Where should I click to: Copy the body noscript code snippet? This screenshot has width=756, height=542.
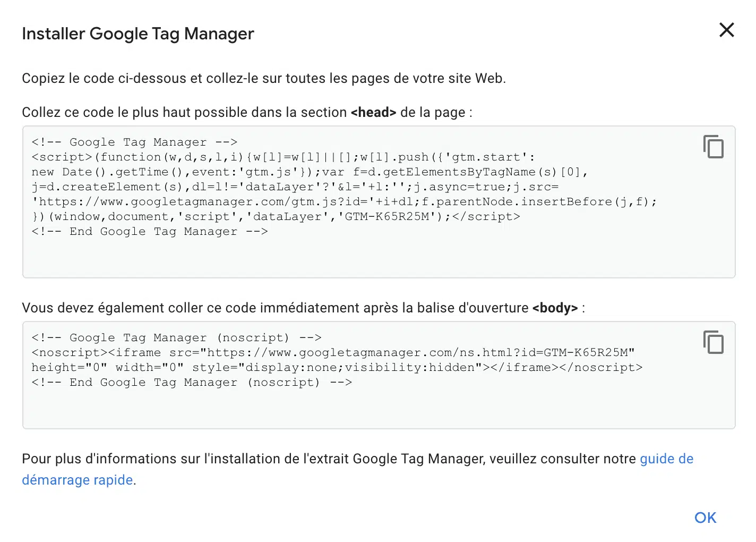(x=714, y=342)
